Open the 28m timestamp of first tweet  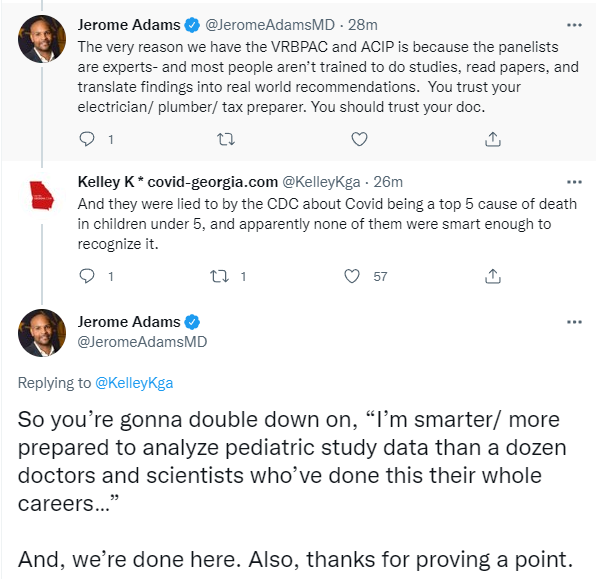pyautogui.click(x=363, y=25)
